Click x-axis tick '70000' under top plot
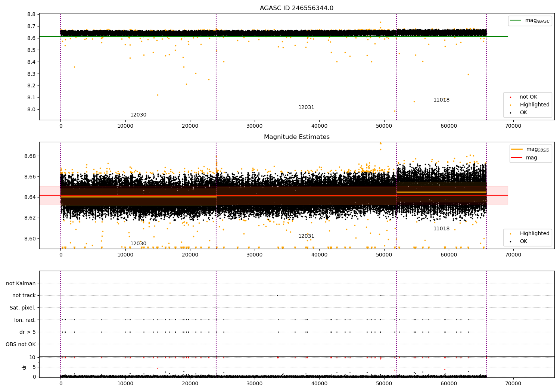 (513, 127)
